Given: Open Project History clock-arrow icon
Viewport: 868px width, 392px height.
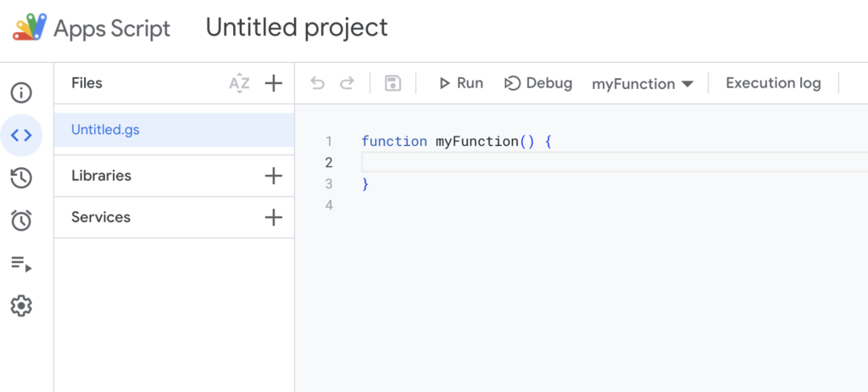Looking at the screenshot, I should [x=21, y=178].
